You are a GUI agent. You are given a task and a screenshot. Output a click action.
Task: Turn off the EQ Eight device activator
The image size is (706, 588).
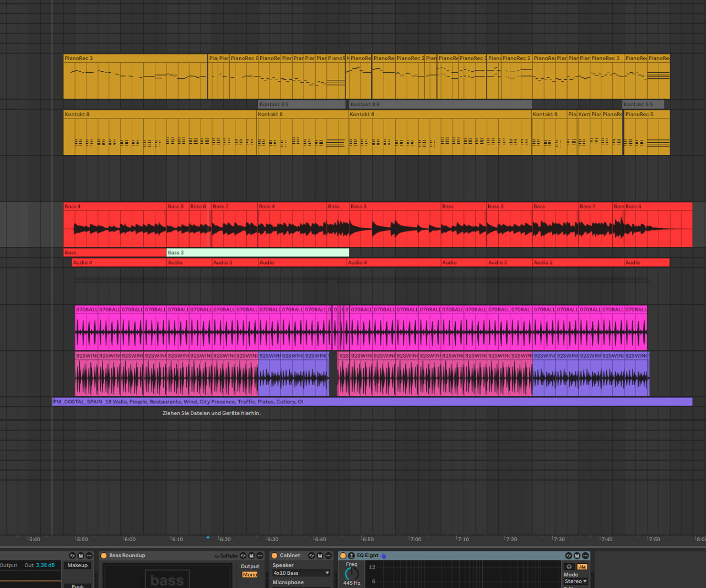tap(343, 555)
